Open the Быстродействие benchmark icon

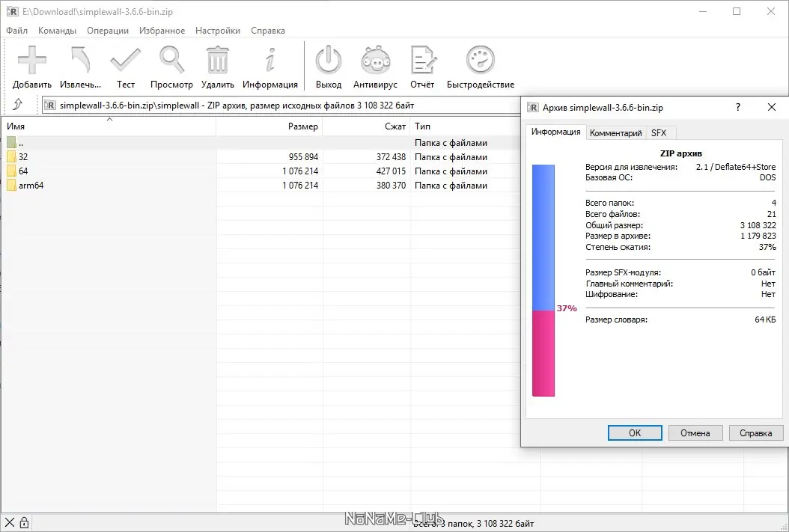point(481,60)
